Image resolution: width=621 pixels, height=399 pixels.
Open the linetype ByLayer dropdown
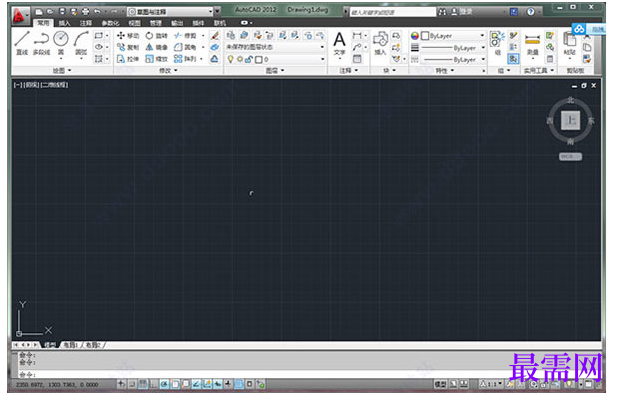point(453,59)
